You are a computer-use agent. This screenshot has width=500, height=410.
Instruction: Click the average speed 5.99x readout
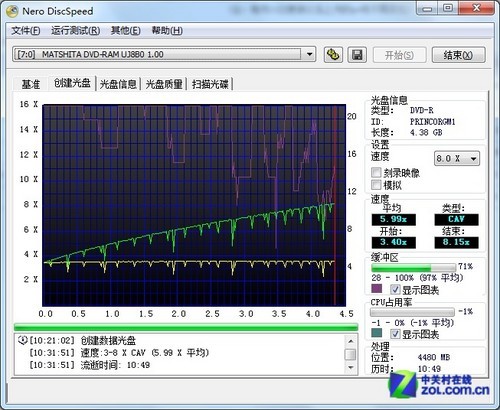point(394,219)
